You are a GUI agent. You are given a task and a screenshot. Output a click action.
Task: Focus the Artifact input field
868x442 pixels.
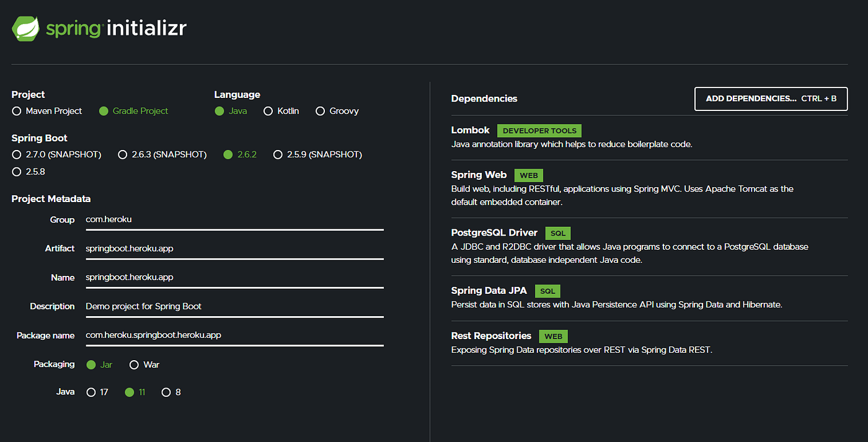(x=234, y=249)
